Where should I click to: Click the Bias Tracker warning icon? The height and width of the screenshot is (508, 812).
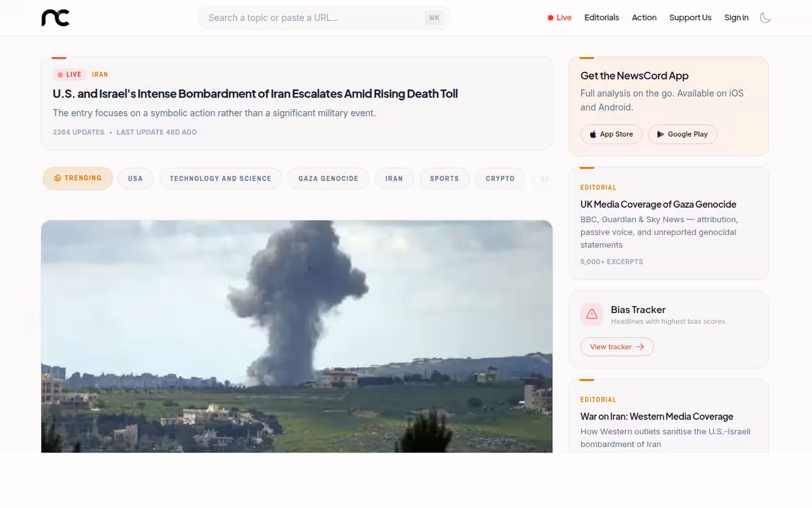click(x=592, y=314)
